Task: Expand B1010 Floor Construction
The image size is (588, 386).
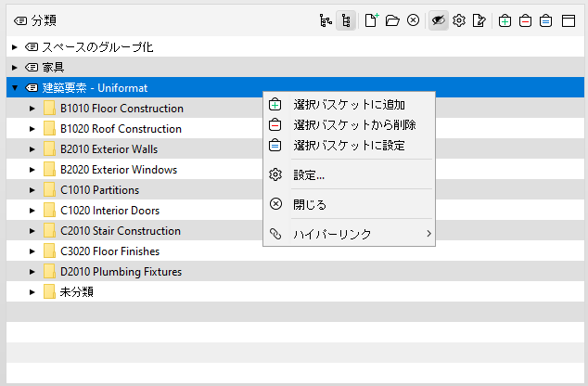Action: click(x=32, y=109)
